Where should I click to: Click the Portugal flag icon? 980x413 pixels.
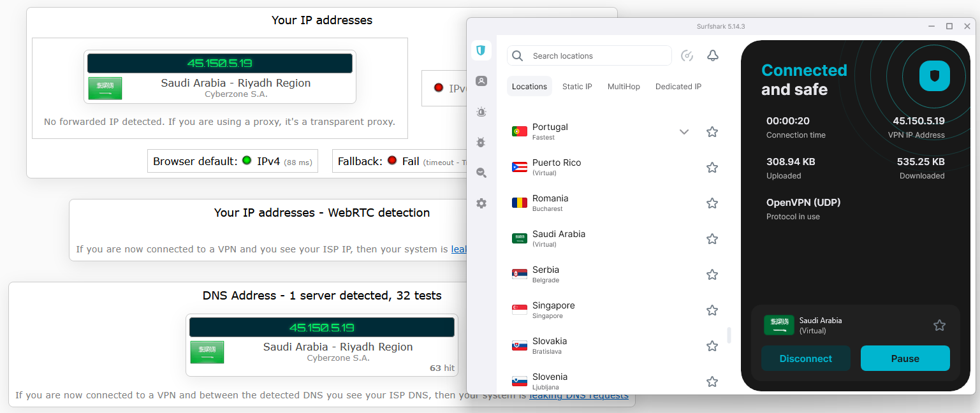[520, 132]
